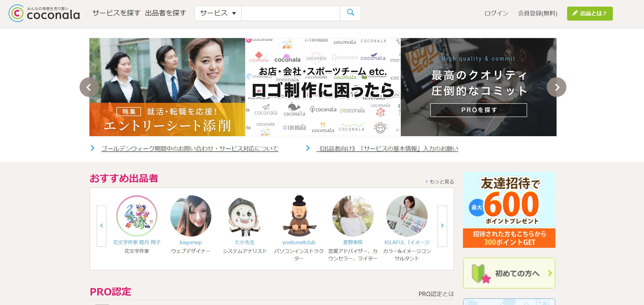This screenshot has width=644, height=305.
Task: Open the エントリーシート添削 banner
Action: 167,87
